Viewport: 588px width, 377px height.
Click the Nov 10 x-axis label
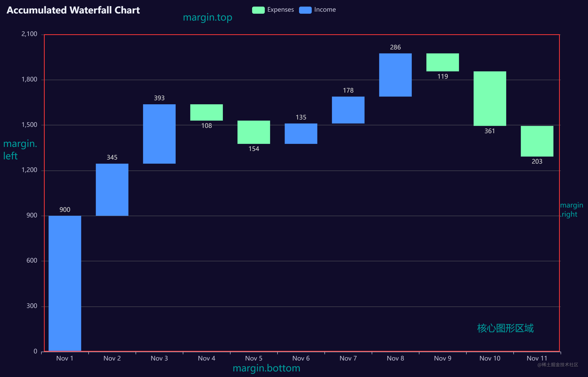(490, 358)
